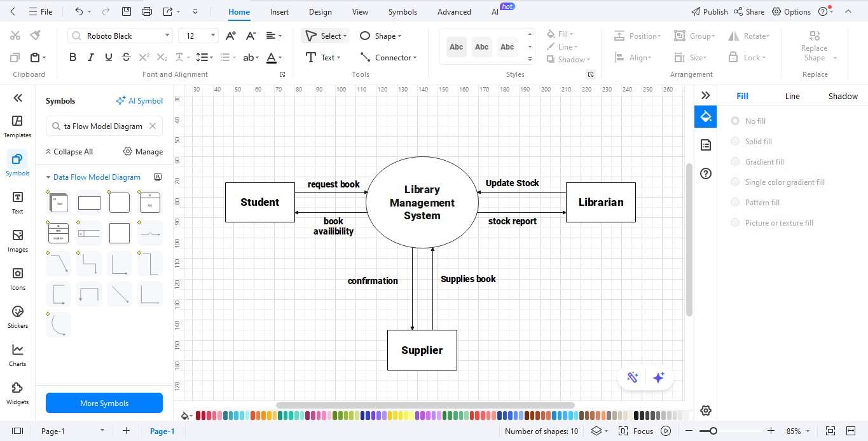
Task: Click the Save floppy disk icon
Action: click(127, 11)
